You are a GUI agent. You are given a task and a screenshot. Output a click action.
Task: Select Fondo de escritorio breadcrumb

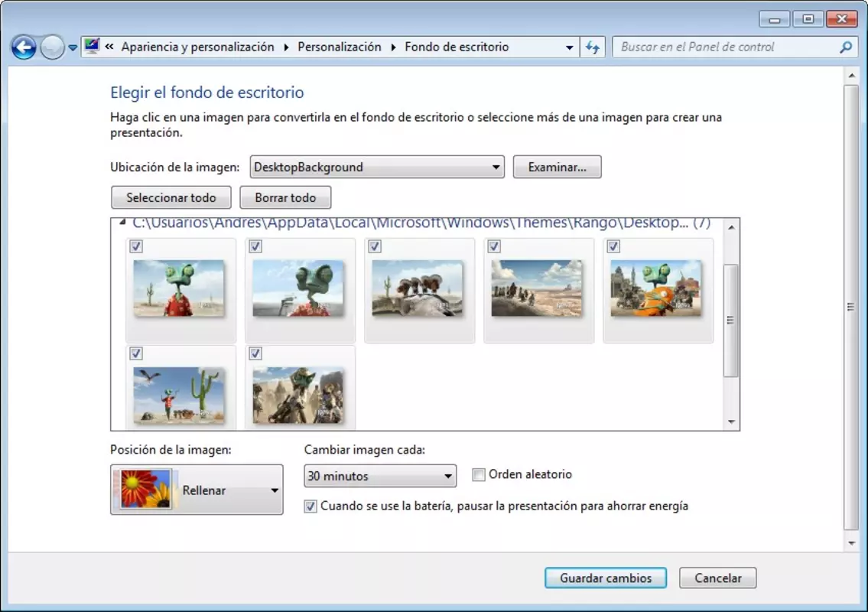click(x=457, y=47)
